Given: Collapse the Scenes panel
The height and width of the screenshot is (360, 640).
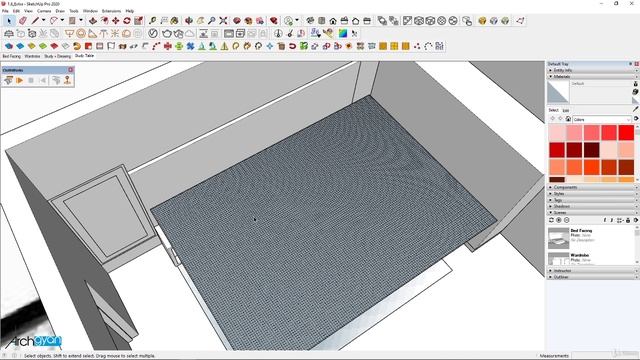Looking at the screenshot, I should [592, 213].
